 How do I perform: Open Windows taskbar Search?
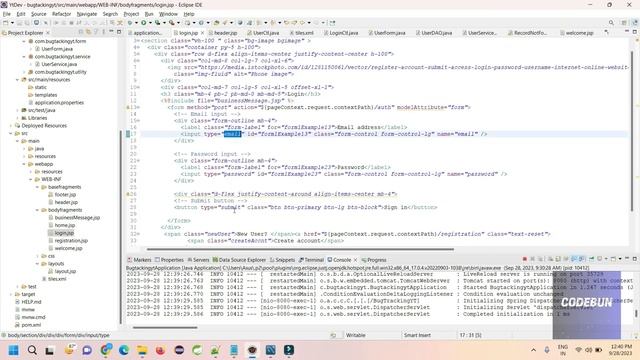(x=32, y=350)
